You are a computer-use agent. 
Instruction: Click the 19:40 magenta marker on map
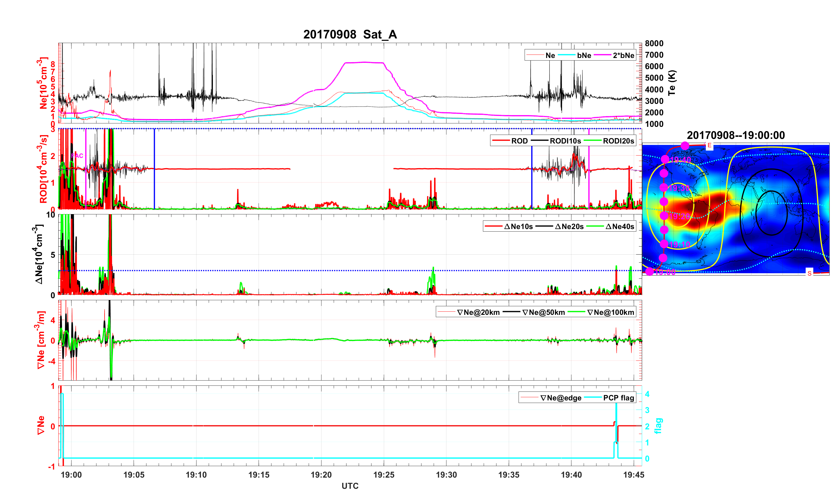pyautogui.click(x=665, y=159)
